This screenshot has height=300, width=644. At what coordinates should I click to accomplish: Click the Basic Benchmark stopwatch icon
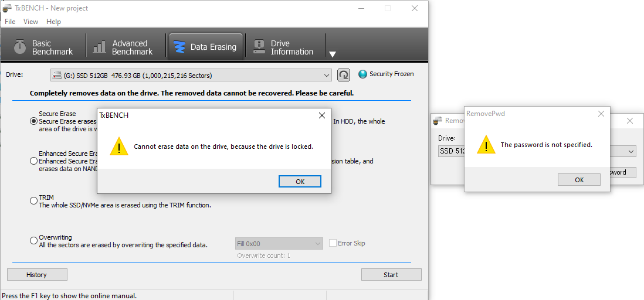(x=21, y=47)
